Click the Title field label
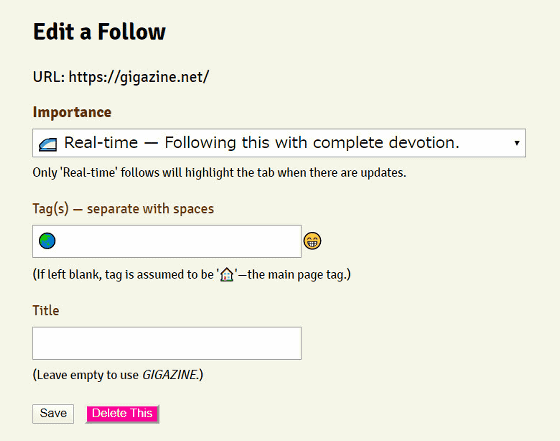The image size is (560, 441). (46, 310)
